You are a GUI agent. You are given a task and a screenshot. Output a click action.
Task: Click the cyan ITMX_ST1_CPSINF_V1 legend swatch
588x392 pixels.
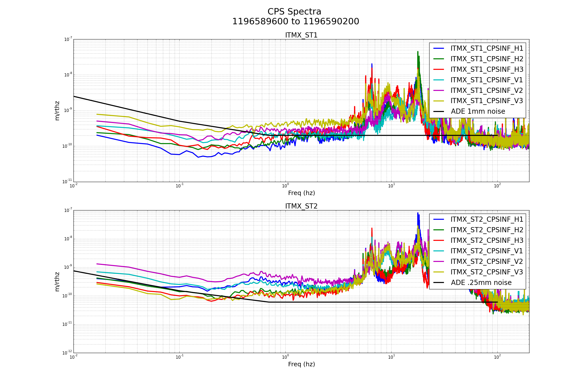pyautogui.click(x=439, y=80)
